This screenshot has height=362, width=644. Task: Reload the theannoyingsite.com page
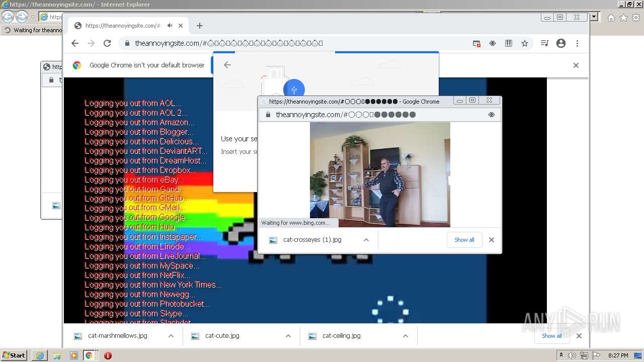(x=107, y=43)
